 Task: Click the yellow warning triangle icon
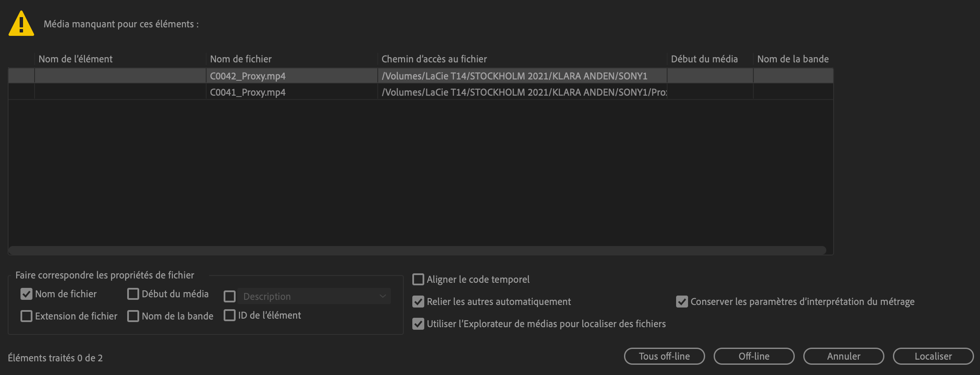21,24
